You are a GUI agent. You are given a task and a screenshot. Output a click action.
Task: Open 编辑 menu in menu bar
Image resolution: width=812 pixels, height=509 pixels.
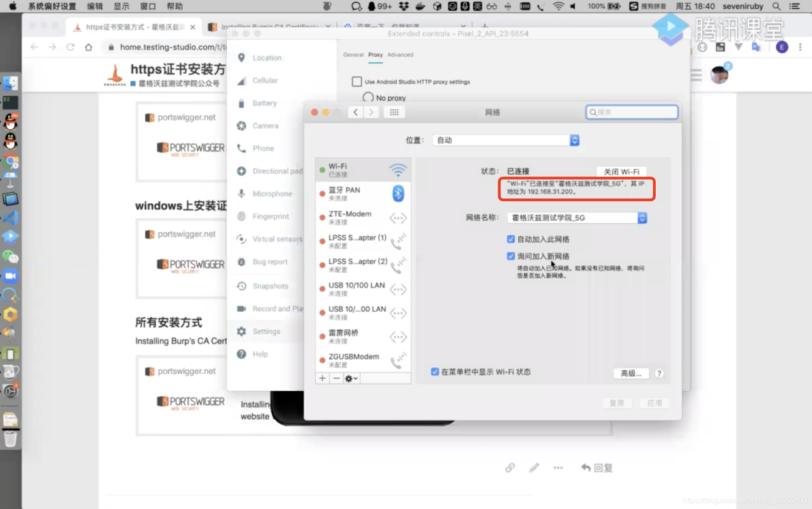click(95, 6)
